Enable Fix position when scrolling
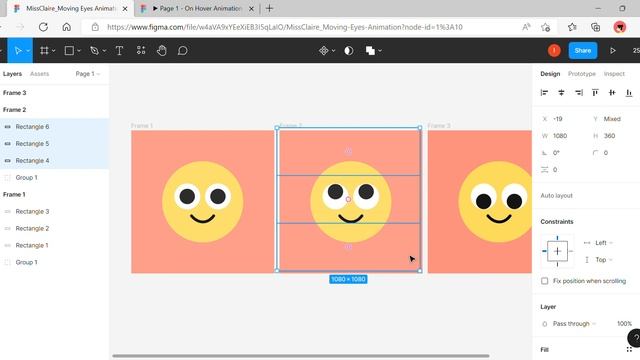The width and height of the screenshot is (640, 360). (x=544, y=281)
